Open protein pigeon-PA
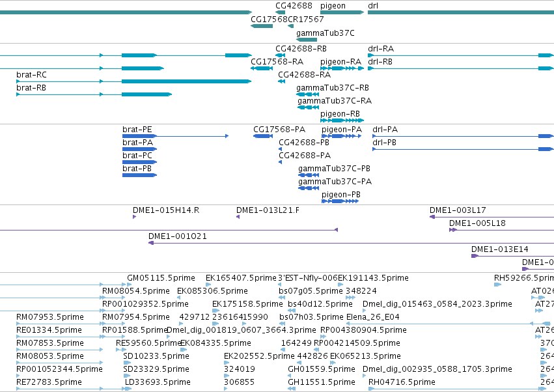The image size is (554, 392). [x=342, y=130]
